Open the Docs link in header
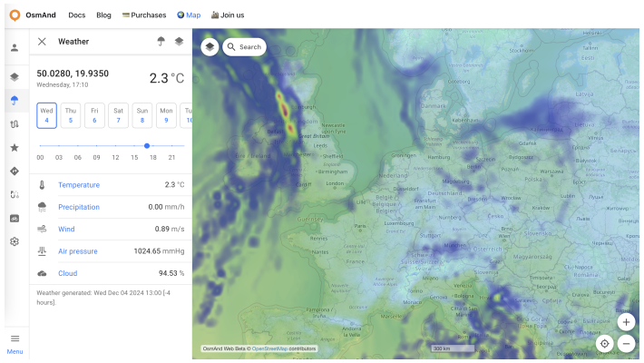 [77, 15]
